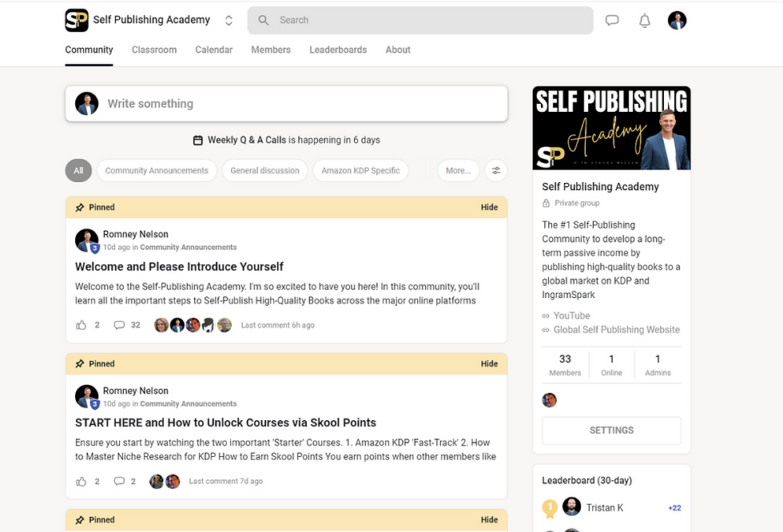Open Romney Nelson's name on Welcome post
The height and width of the screenshot is (532, 783).
pyautogui.click(x=135, y=234)
